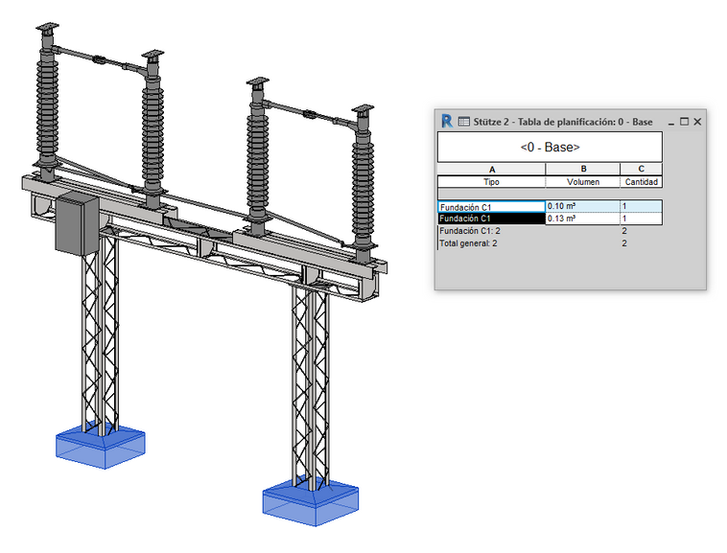Click Cantidad cell in the 0.10 m³ row
Screen dimensions: 727x553
pyautogui.click(x=641, y=206)
